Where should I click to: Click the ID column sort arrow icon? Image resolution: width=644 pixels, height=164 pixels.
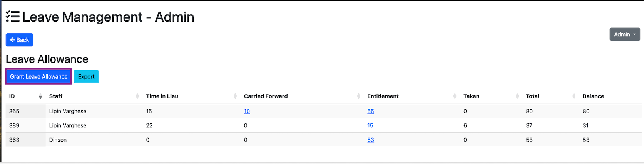[40, 96]
